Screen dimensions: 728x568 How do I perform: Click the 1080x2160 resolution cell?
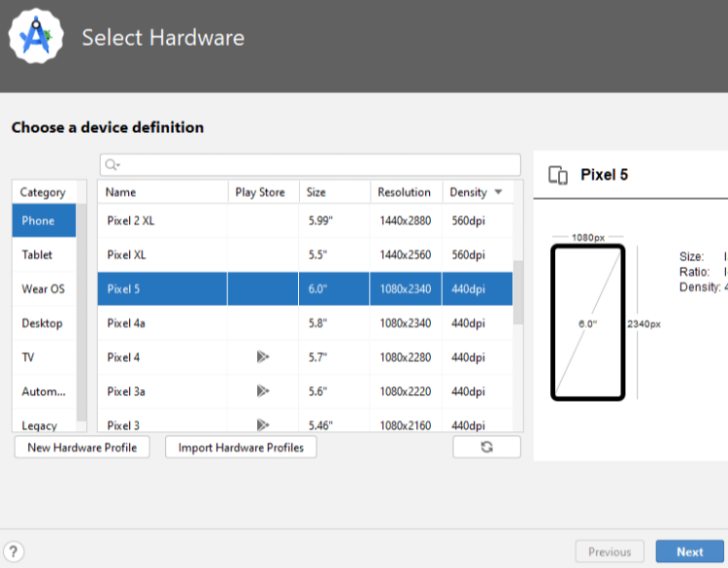tap(406, 422)
